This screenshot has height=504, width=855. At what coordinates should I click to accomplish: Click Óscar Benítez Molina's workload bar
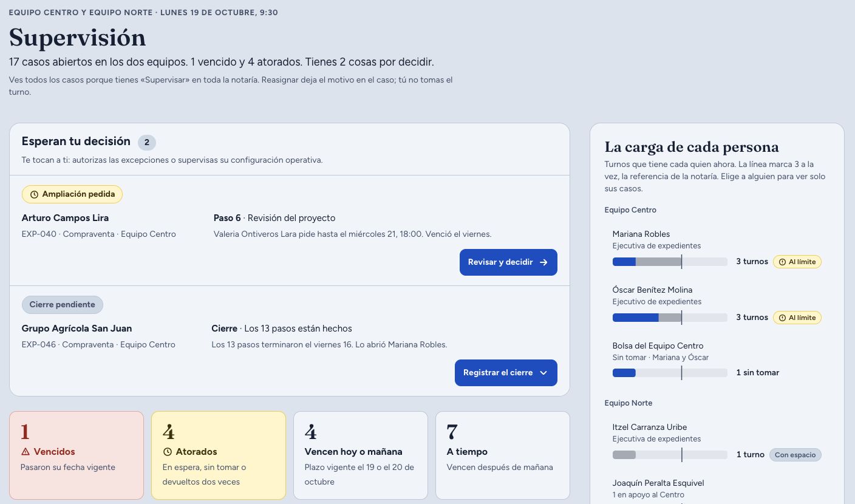(670, 318)
